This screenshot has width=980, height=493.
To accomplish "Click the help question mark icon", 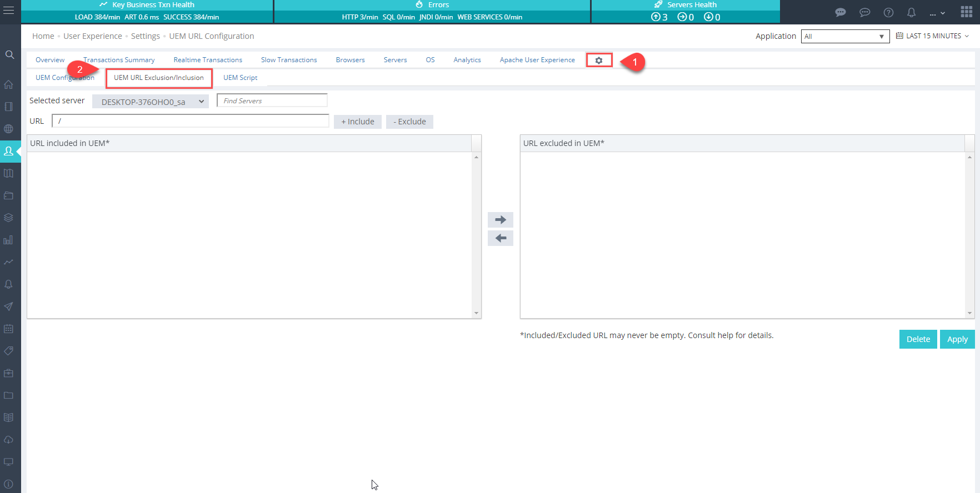I will [x=888, y=12].
